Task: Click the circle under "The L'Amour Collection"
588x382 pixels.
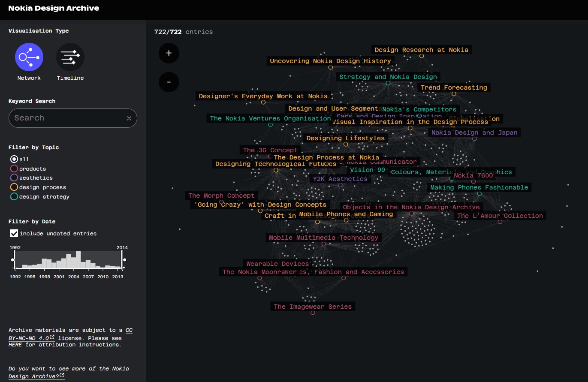Action: pyautogui.click(x=500, y=222)
